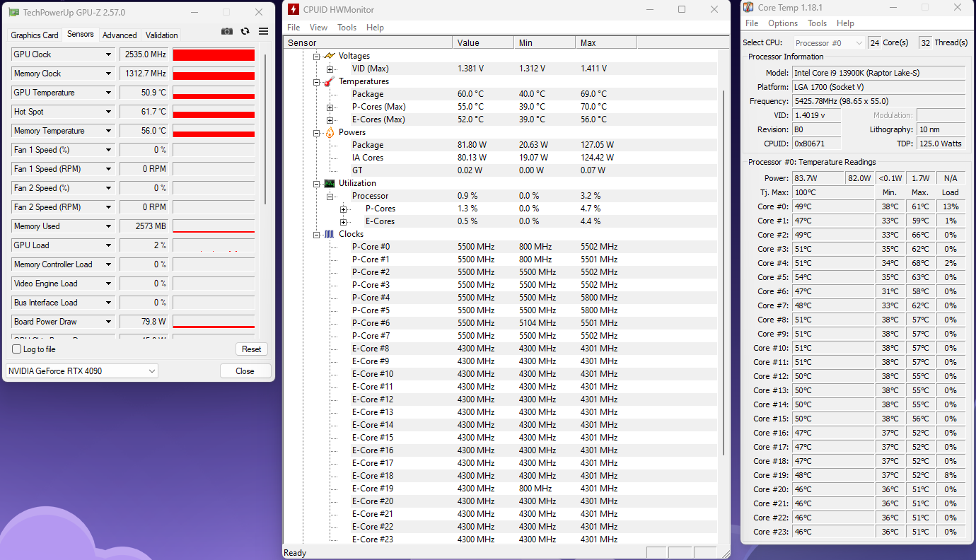Open the HWMonitor File menu

(294, 28)
